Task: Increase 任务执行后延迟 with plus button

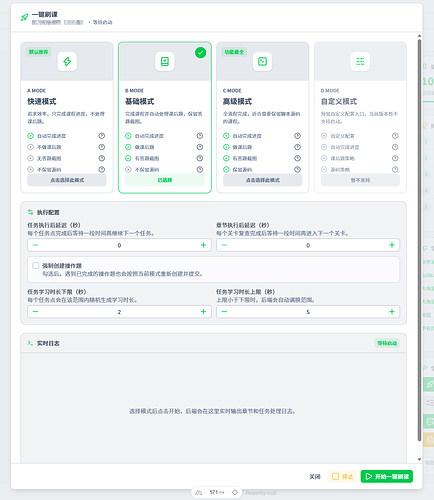Action: click(x=203, y=245)
